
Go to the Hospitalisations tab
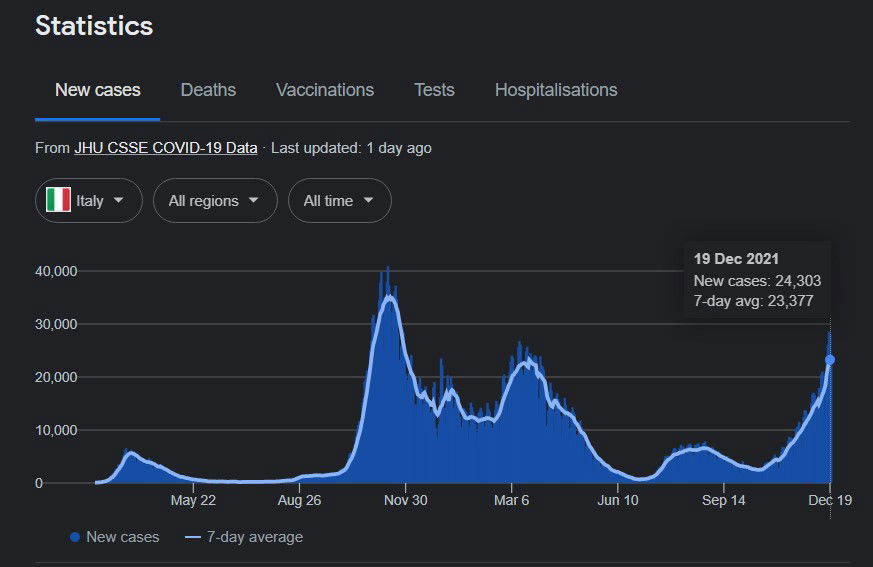tap(556, 90)
